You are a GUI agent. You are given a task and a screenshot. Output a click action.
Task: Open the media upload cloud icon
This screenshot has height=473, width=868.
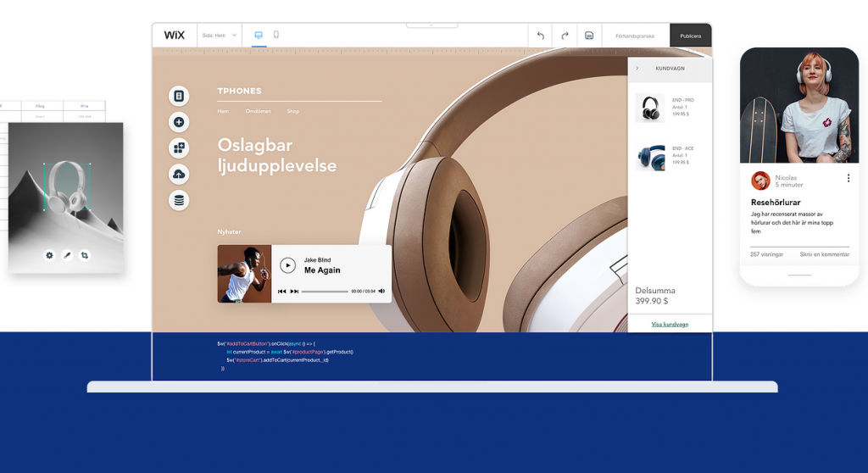coord(179,174)
